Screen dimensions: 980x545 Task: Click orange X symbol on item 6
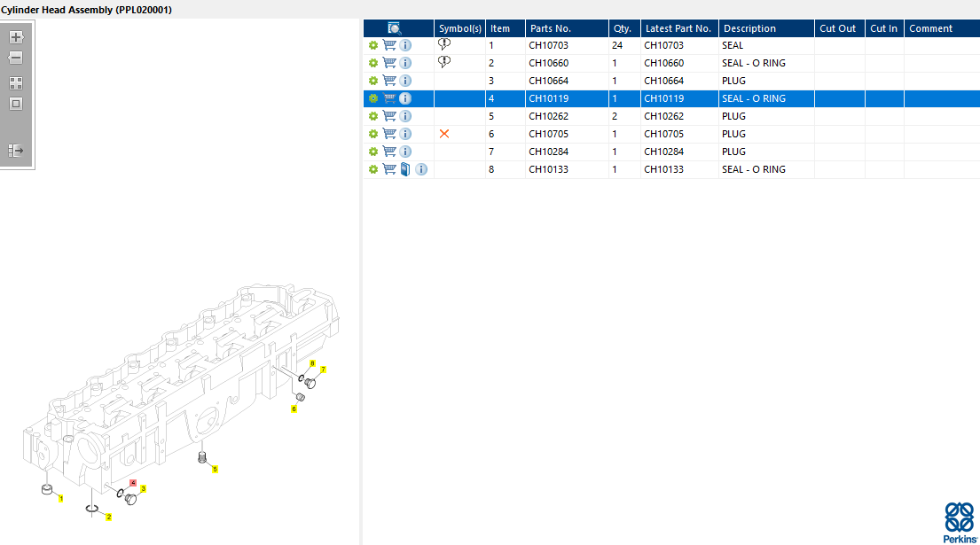[x=444, y=134]
